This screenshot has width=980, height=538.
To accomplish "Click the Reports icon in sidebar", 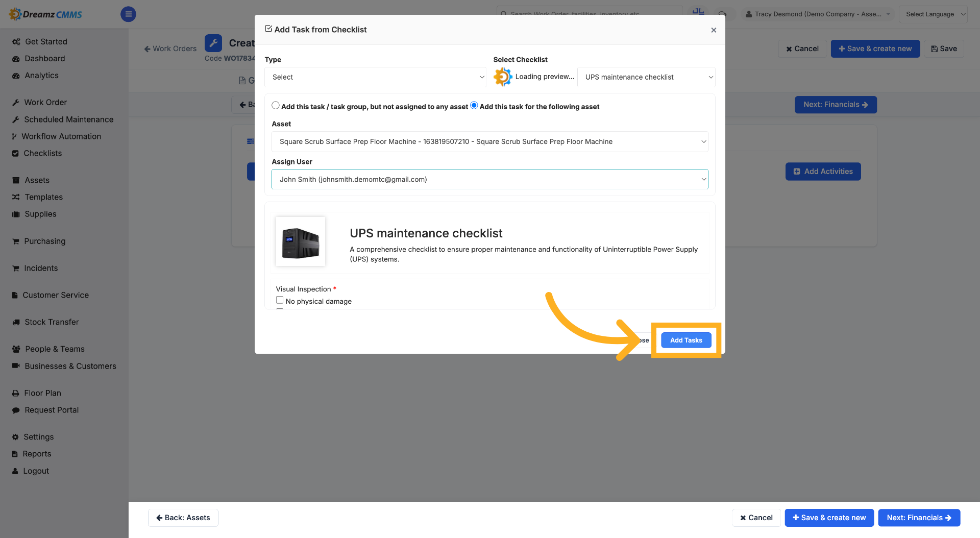I will tap(15, 454).
